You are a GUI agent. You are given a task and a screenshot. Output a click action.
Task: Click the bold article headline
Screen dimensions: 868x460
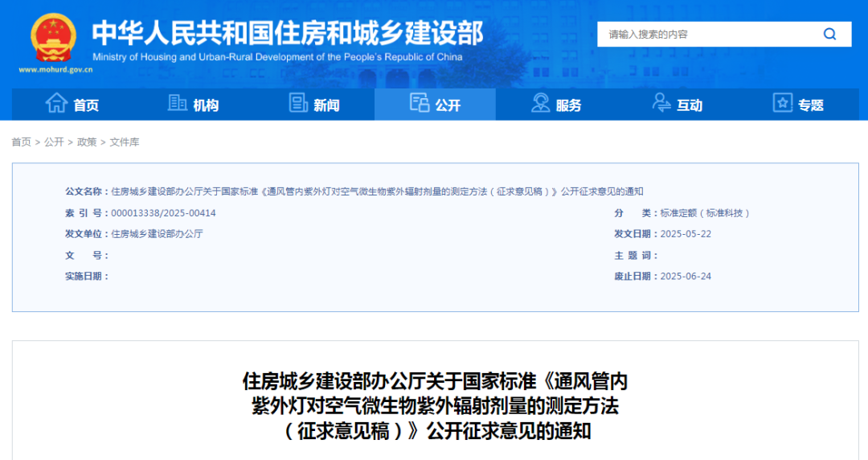tap(435, 406)
